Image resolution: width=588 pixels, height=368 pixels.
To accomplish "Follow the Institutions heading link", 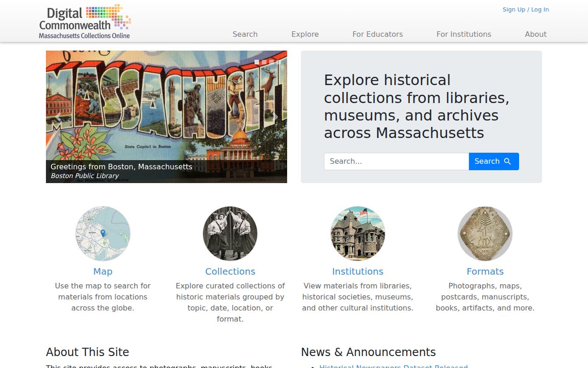I will coord(358,271).
